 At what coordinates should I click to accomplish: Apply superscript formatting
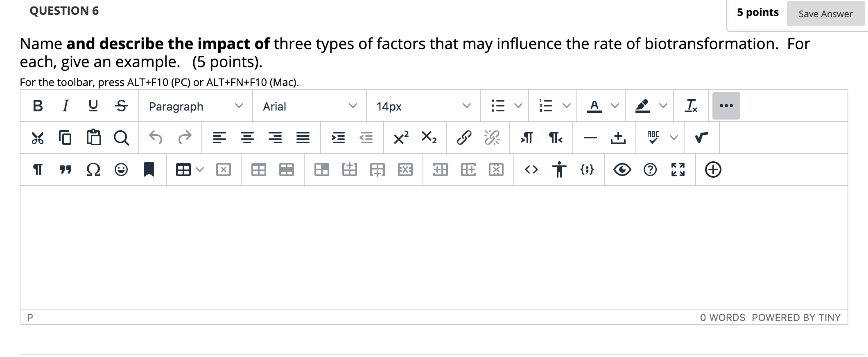click(401, 138)
